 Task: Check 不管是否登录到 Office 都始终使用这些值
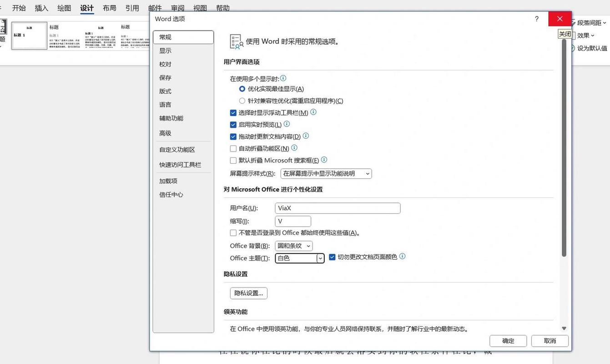(x=233, y=233)
